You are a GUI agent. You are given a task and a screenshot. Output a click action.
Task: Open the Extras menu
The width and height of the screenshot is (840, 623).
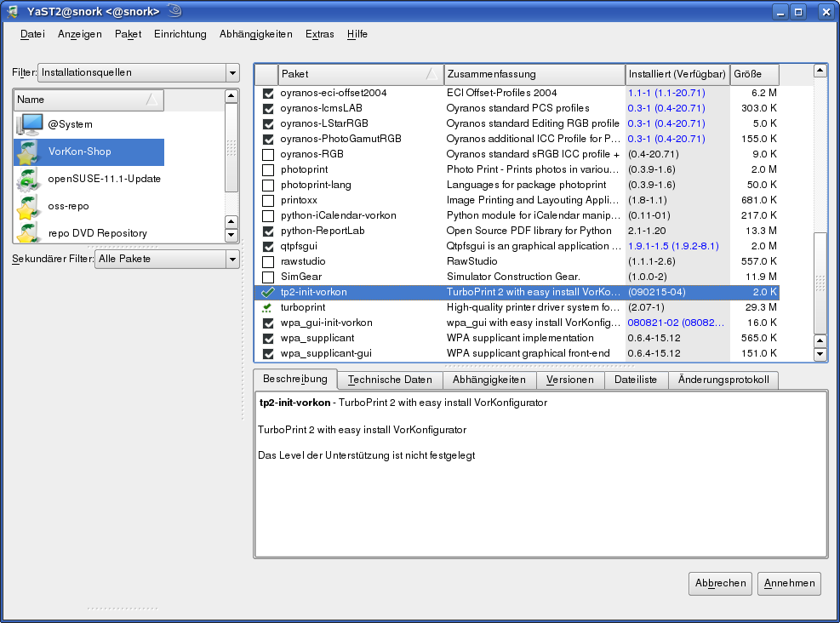[x=320, y=34]
